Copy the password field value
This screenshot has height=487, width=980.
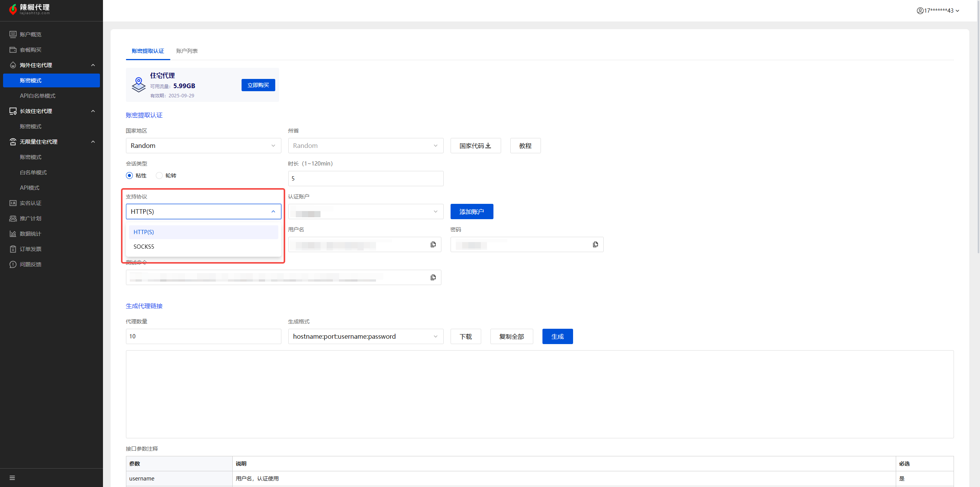(x=595, y=244)
